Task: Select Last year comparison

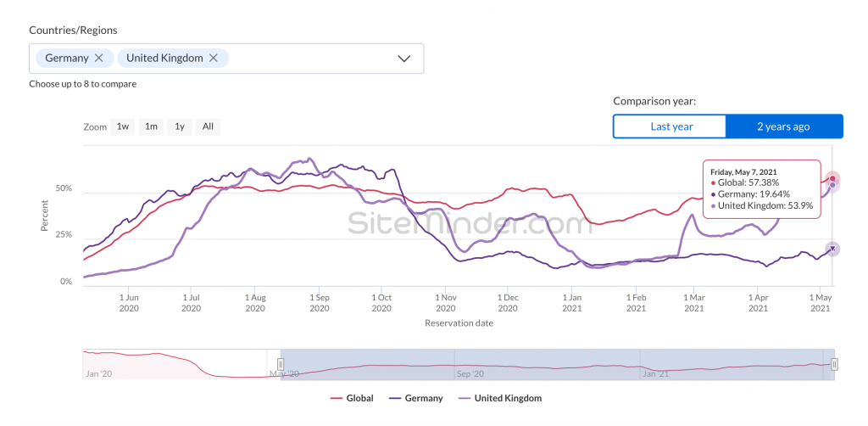Action: pos(670,126)
